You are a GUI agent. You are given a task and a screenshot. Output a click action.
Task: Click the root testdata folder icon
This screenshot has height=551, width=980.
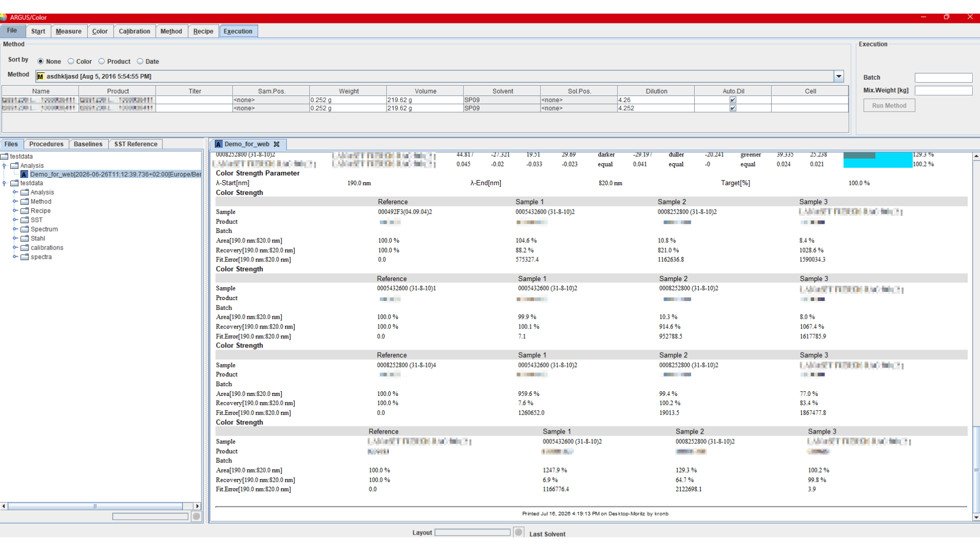pyautogui.click(x=5, y=157)
